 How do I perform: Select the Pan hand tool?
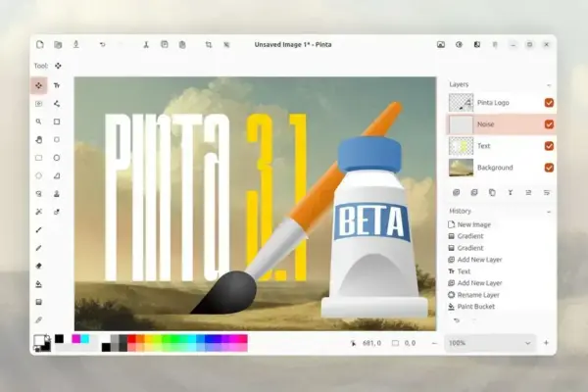click(x=38, y=139)
